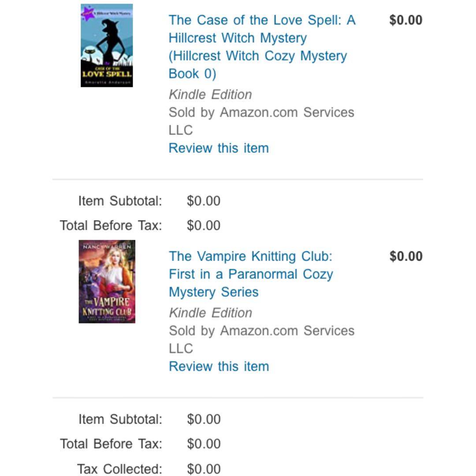The height and width of the screenshot is (476, 476).
Task: Click the 'Tax Collected' label
Action: click(x=119, y=469)
